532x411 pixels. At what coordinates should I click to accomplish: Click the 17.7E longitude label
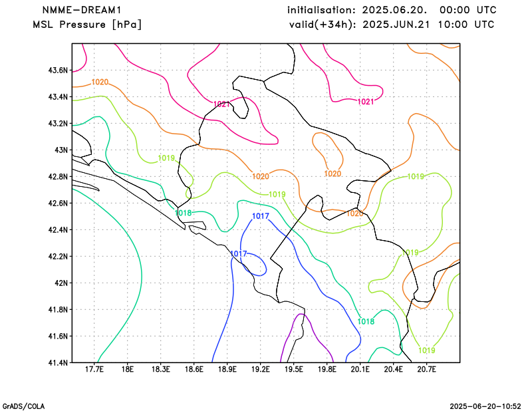coord(94,369)
